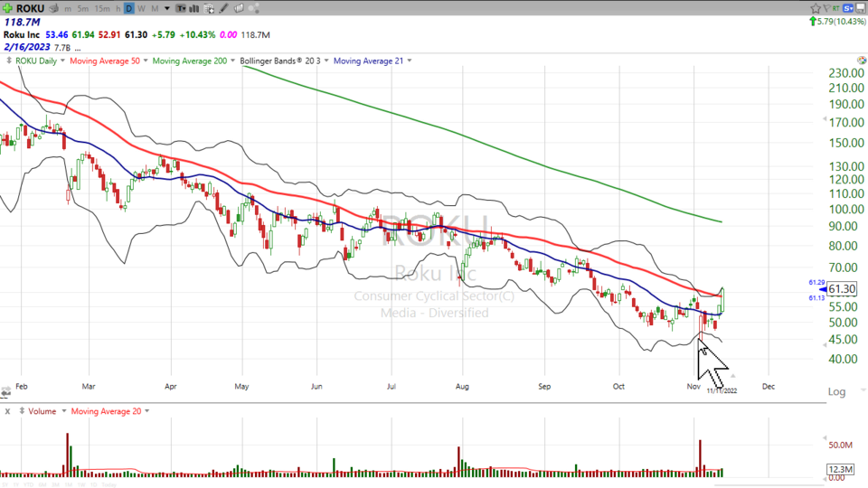Select the Monthly 'M' timeframe
Viewport: 868px width, 488px height.
tap(155, 8)
